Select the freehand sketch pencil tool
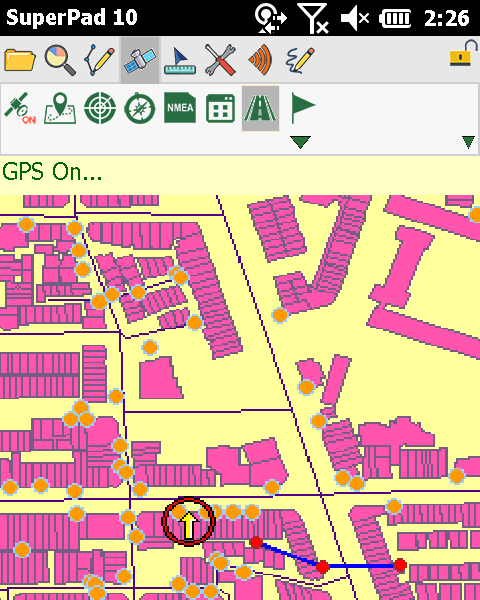This screenshot has width=480, height=600. tap(300, 60)
